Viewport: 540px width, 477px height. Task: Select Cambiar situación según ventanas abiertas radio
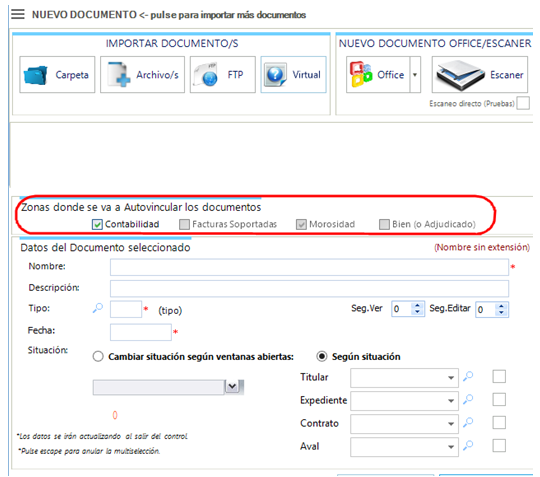98,356
